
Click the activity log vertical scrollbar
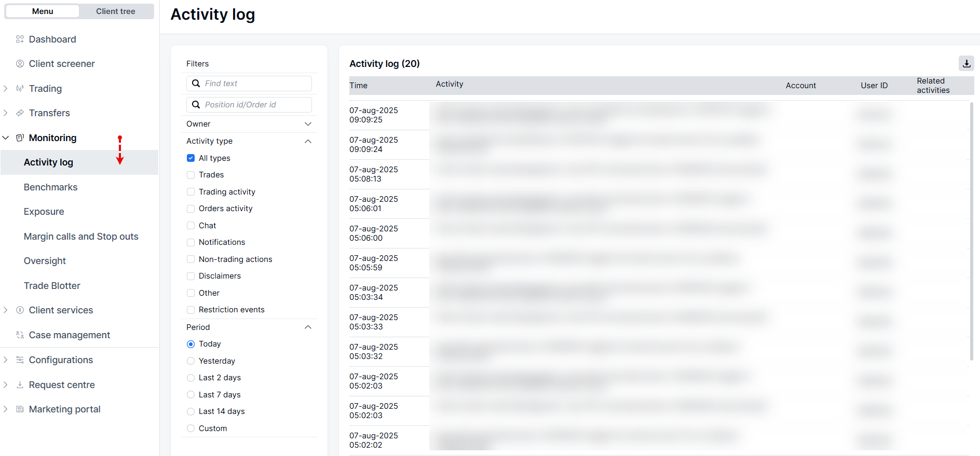pyautogui.click(x=971, y=231)
